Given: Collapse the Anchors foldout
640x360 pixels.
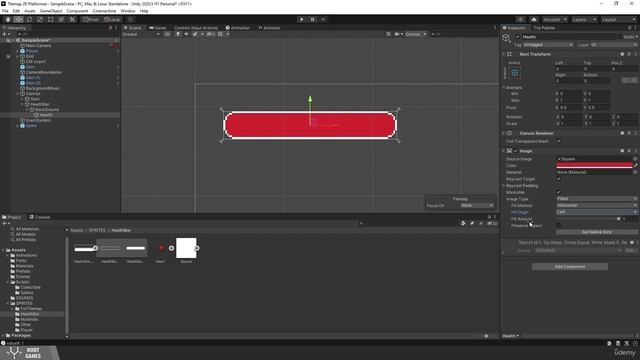Looking at the screenshot, I should coord(504,87).
